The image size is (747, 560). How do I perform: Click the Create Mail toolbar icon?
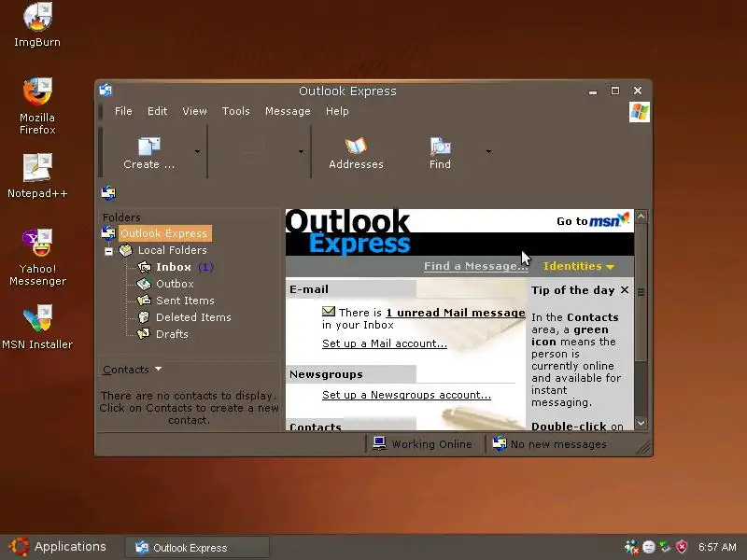point(149,147)
